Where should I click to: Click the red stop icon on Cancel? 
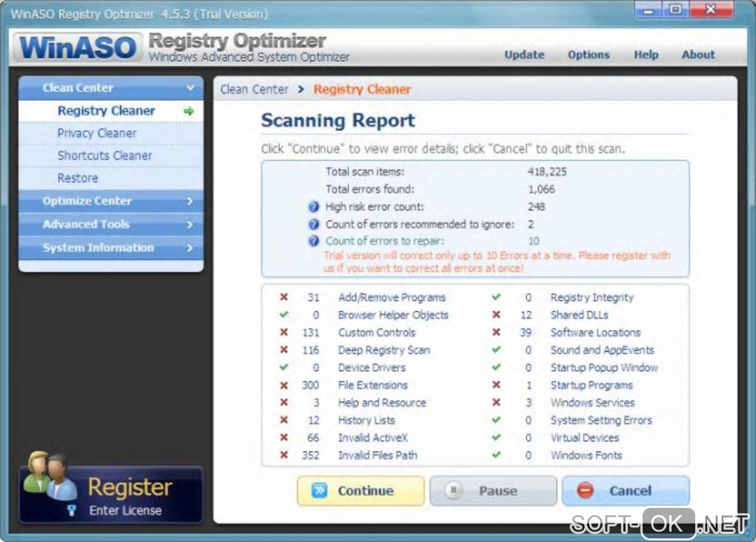585,490
